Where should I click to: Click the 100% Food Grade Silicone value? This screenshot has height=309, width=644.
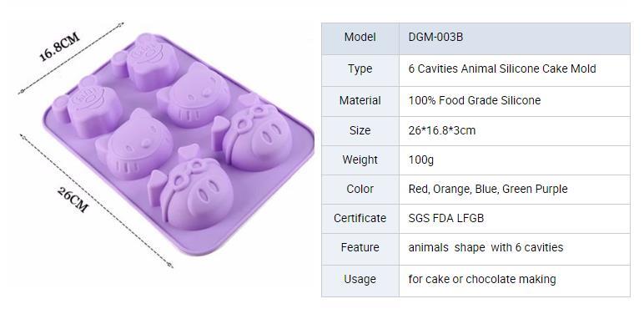[x=475, y=100]
